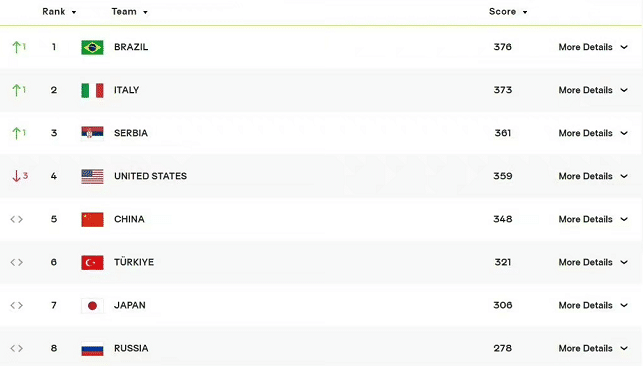Click the red down-arrow rank change indicator
The image size is (643, 366).
click(x=20, y=176)
